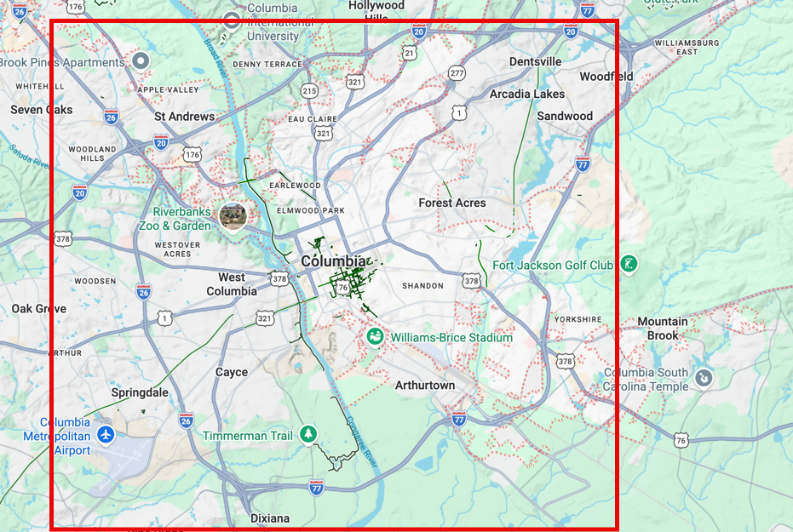Select the Springdale town label
Viewport: 793px width, 532px height.
[139, 392]
